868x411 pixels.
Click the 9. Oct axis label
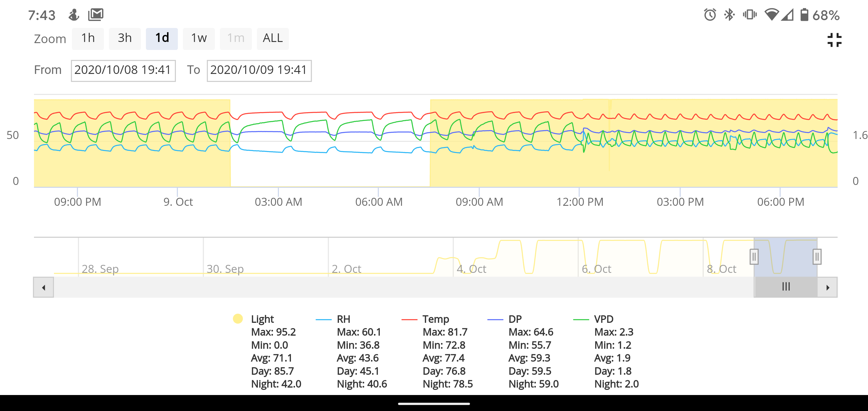(178, 202)
